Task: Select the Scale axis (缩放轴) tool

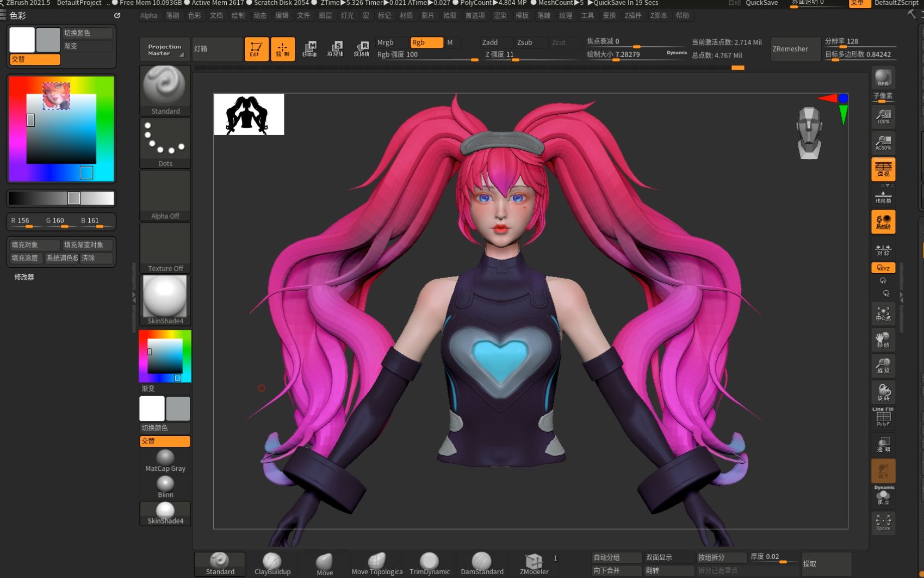Action: coord(336,49)
